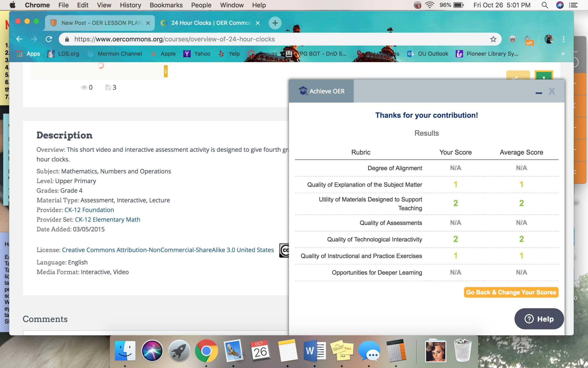588x368 pixels.
Task: Open a new tab with plus button
Action: [x=275, y=23]
